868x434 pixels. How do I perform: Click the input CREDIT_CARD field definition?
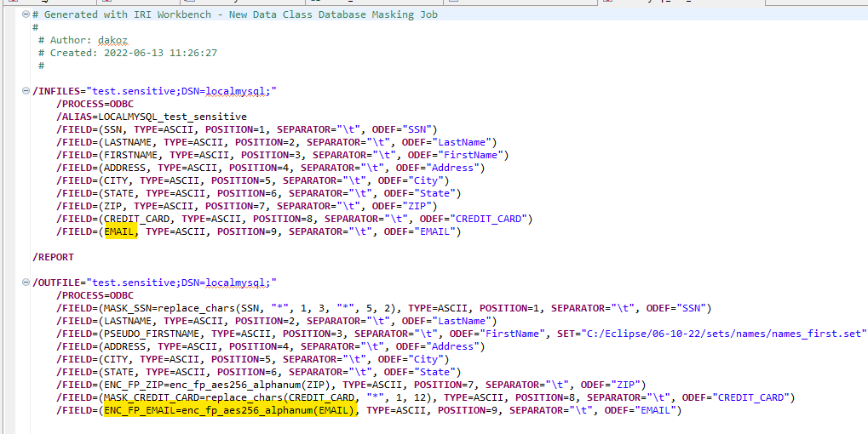294,219
